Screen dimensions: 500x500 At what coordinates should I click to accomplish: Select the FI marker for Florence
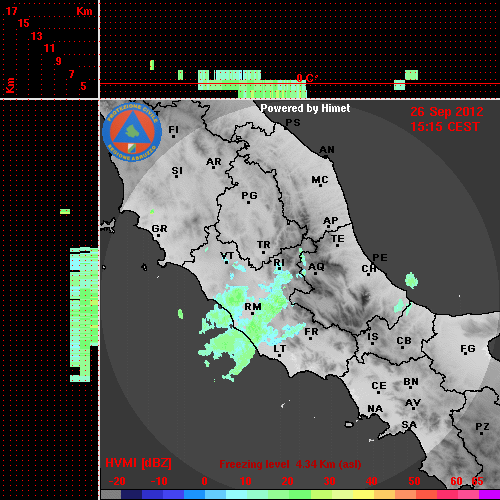click(173, 131)
